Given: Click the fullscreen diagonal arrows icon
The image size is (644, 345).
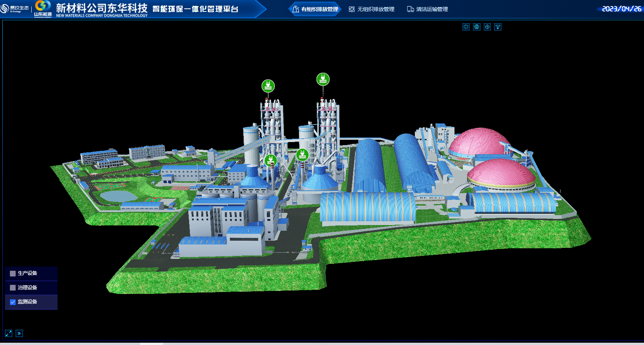Looking at the screenshot, I should [x=8, y=334].
